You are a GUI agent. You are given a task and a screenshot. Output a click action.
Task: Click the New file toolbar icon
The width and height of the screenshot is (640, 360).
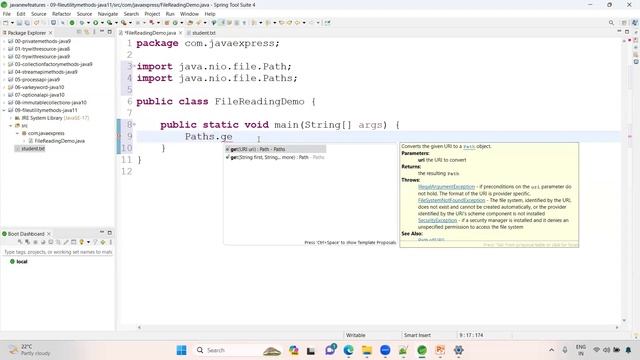pos(5,23)
